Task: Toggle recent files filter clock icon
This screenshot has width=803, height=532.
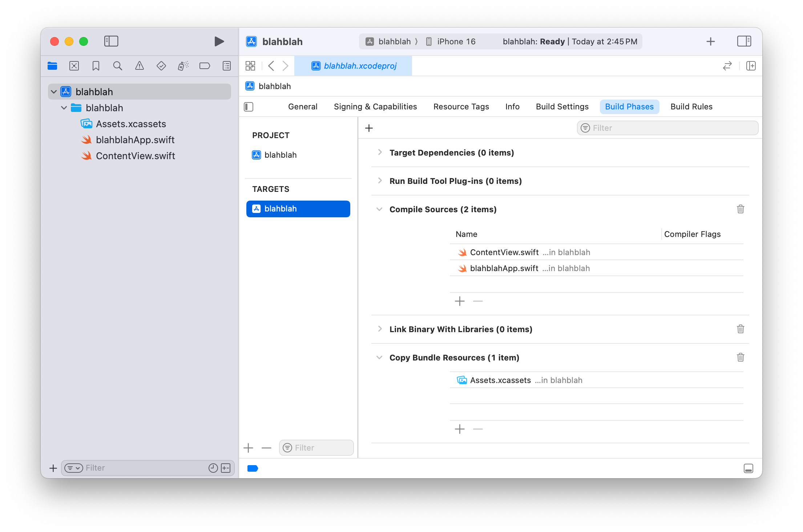Action: click(213, 468)
